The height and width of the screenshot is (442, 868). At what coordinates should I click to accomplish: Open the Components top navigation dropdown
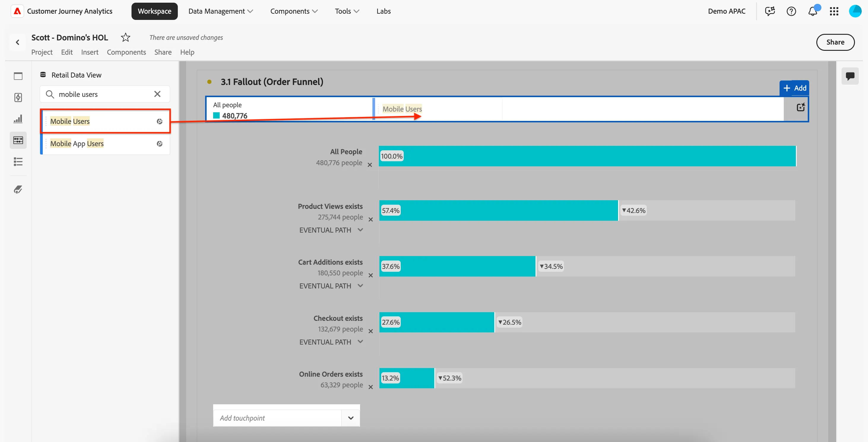click(294, 11)
